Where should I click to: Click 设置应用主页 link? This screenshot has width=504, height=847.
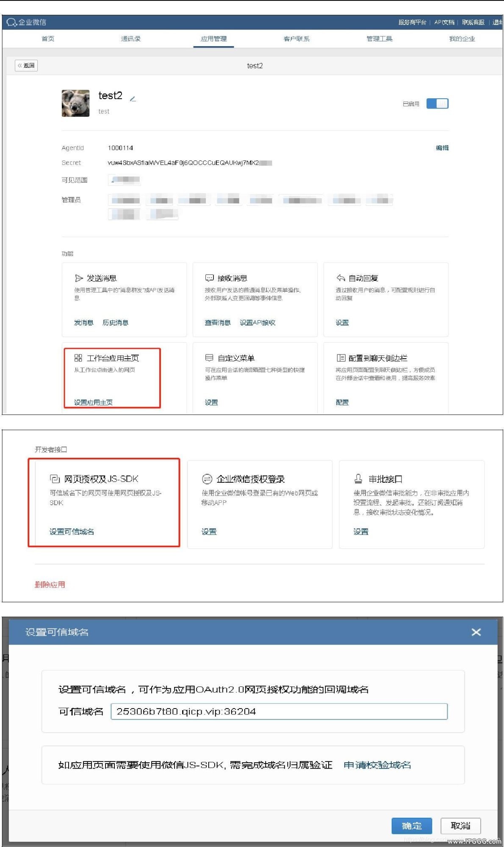(93, 402)
